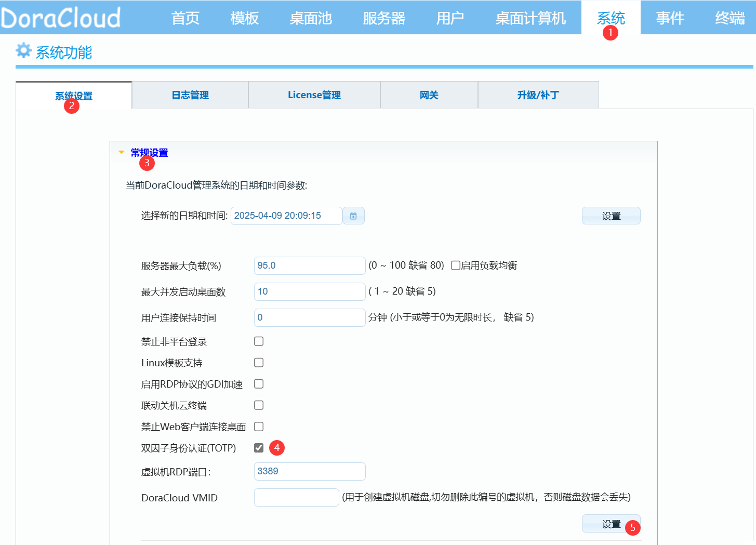Click the (0 ~ 100 缺省 80) hint text
Viewport: 756px width, 545px height.
[406, 265]
